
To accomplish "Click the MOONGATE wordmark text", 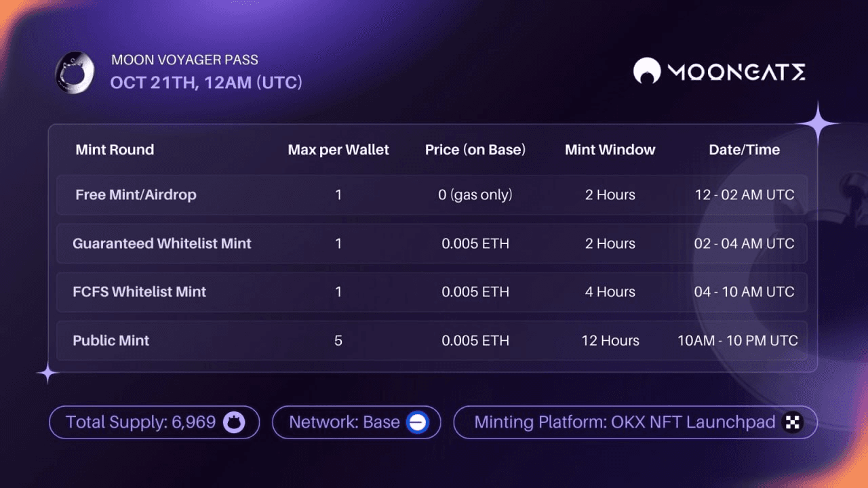I will point(736,72).
